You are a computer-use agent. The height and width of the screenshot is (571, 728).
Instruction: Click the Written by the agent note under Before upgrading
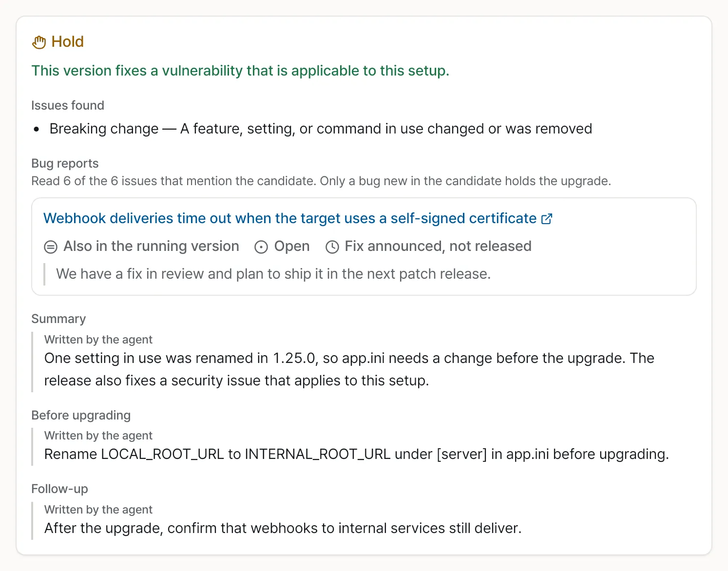point(98,436)
